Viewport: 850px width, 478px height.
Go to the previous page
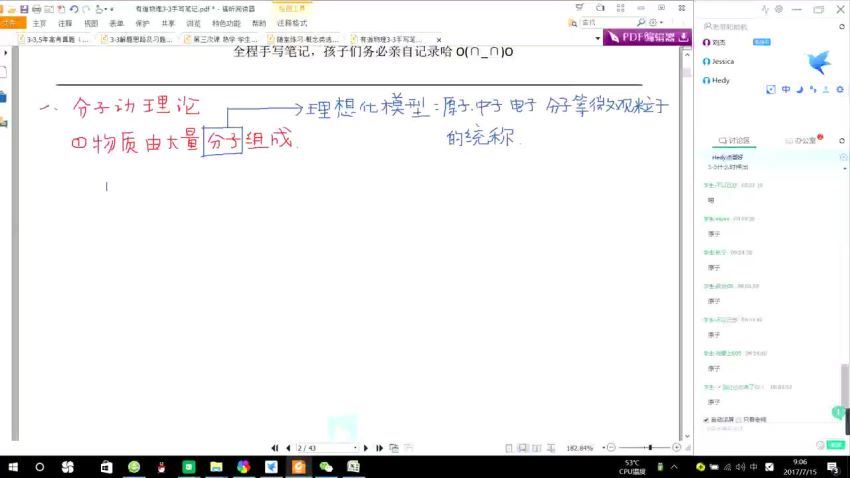point(288,448)
